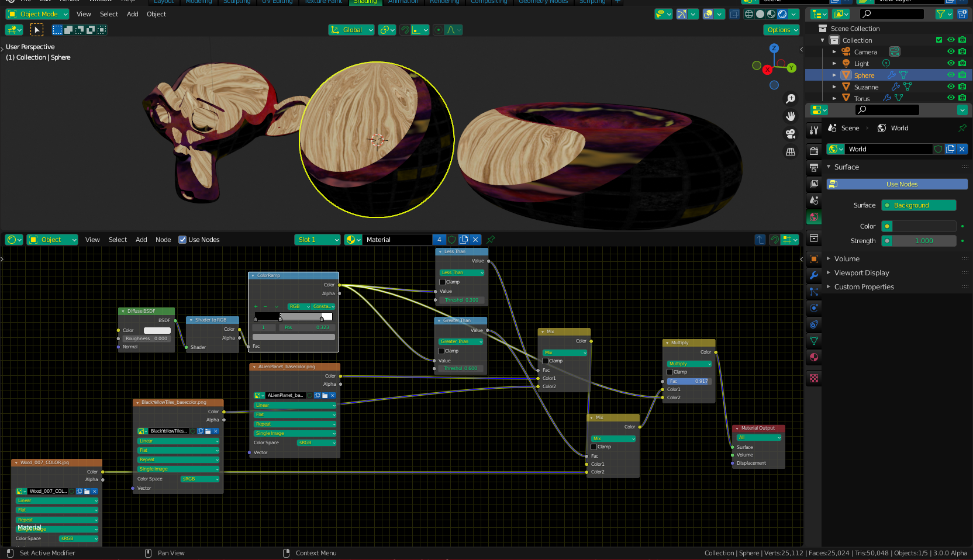Select material preview shading icon
Screen dimensions: 973x560
pyautogui.click(x=771, y=14)
